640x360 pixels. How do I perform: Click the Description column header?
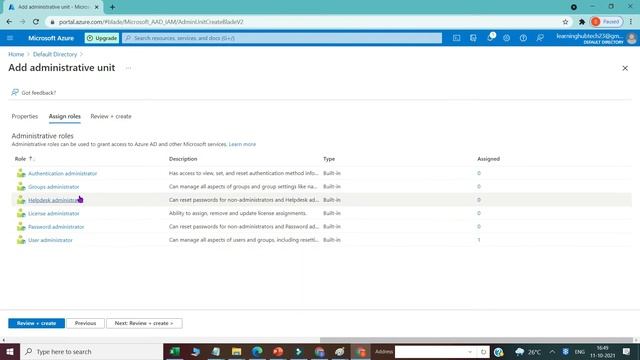pos(183,159)
